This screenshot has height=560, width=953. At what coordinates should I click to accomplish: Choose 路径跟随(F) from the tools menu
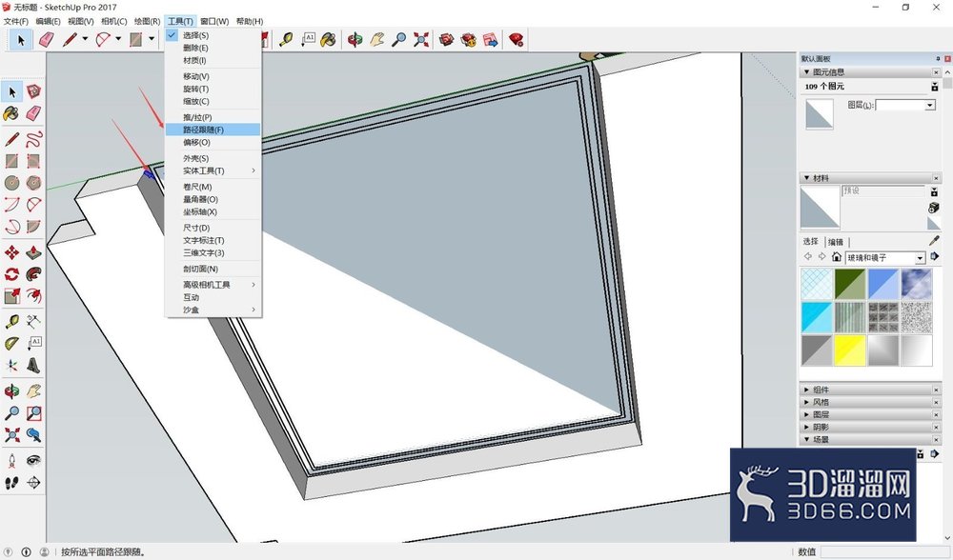tap(213, 130)
